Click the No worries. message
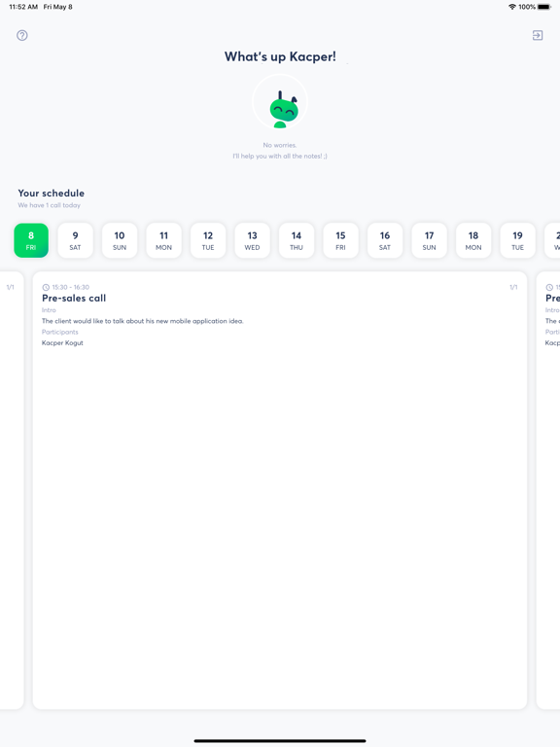560x747 pixels. (280, 145)
